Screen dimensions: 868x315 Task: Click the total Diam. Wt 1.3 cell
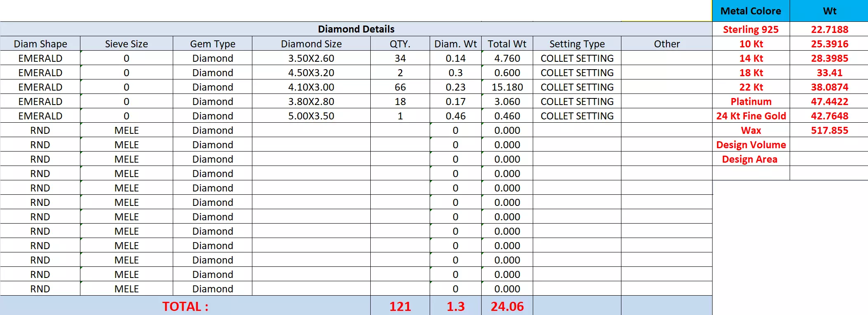[456, 306]
